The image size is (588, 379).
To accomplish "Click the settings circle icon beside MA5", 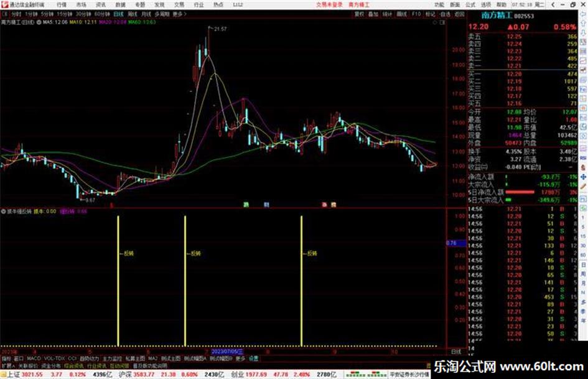I will 39,22.
